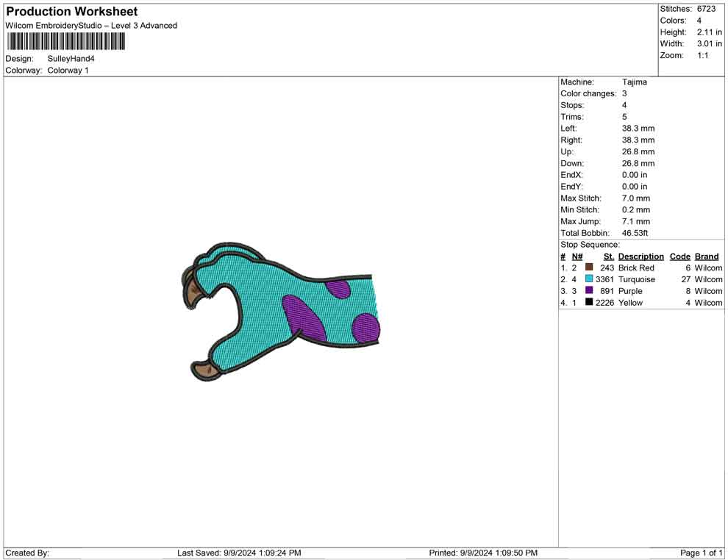Viewport: 728px width, 560px height.
Task: Click the stitch count '3361' in Turquoise row
Action: point(604,279)
